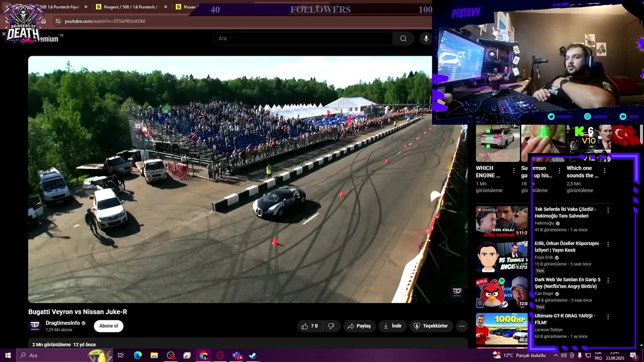Open the DragtimesInfo channel avatar
644x362 pixels.
pyautogui.click(x=35, y=326)
